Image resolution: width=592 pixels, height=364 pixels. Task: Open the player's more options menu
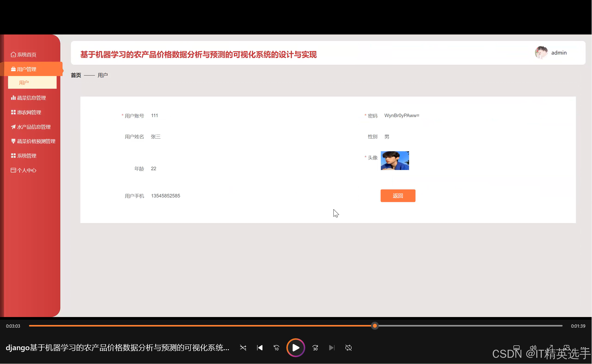583,348
